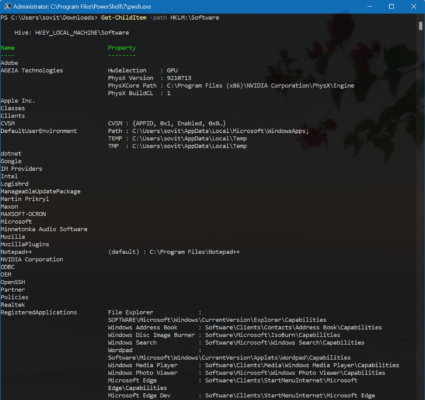Image resolution: width=425 pixels, height=400 pixels.
Task: Click the Hive: HKEY_LOCAL_MACHINE\Software line
Action: tap(72, 33)
